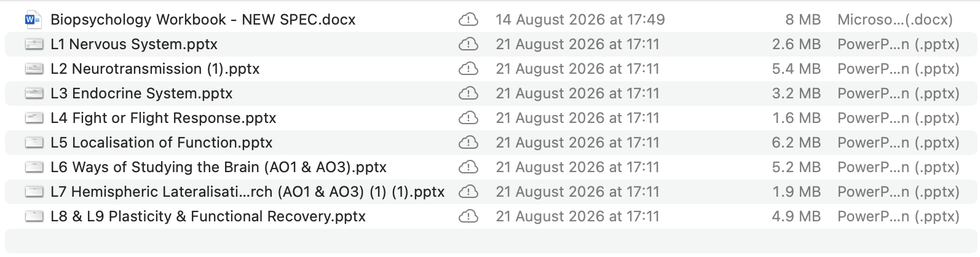
Task: Select the file L1 Nervous System.pptx
Action: (491, 44)
